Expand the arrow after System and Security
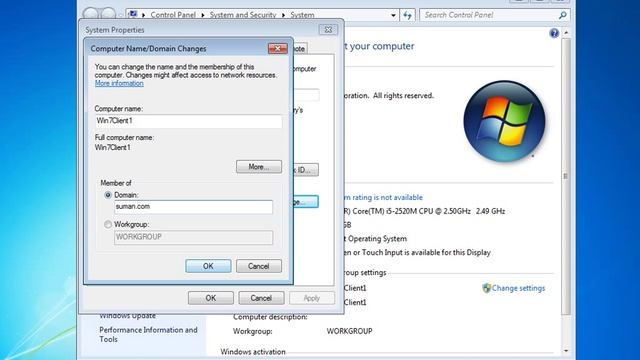 [x=283, y=16]
